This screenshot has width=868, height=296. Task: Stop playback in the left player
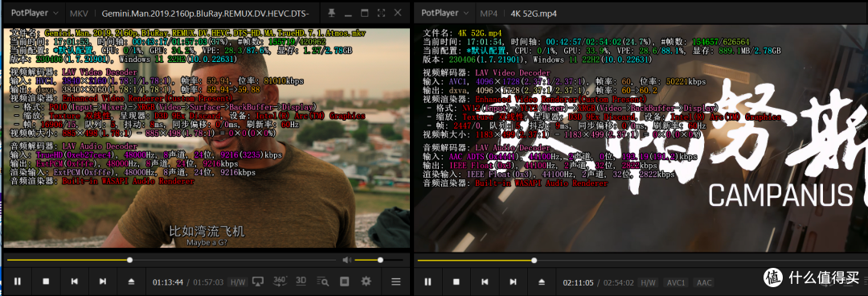click(46, 282)
